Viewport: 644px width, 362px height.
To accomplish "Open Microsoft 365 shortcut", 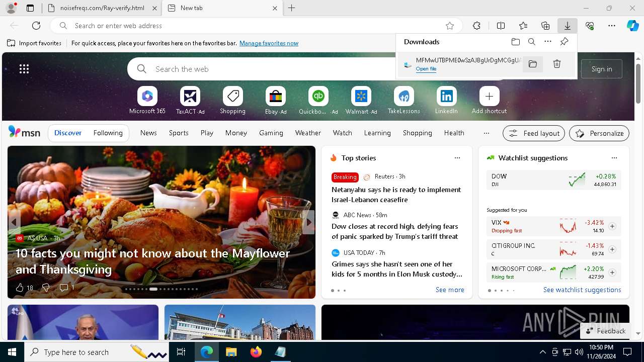I will pos(147,101).
